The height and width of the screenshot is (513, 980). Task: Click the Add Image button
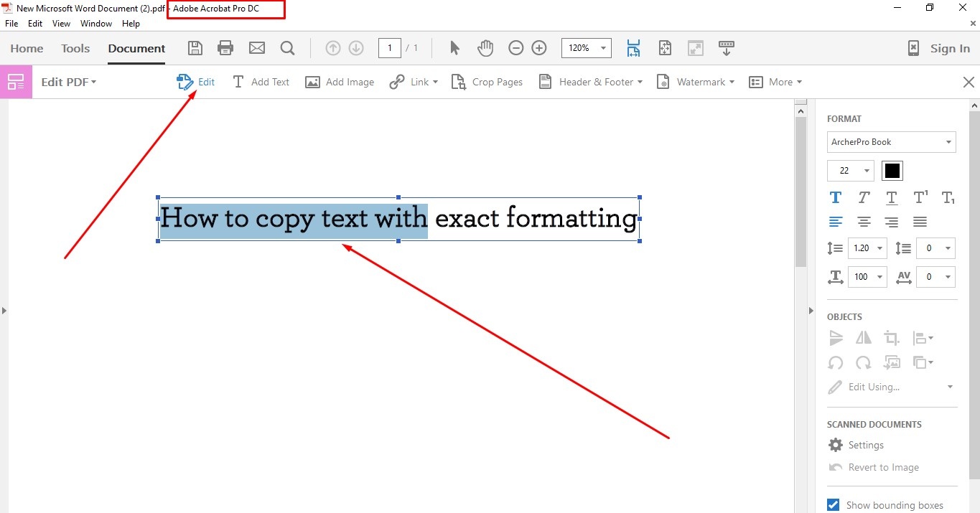tap(340, 82)
